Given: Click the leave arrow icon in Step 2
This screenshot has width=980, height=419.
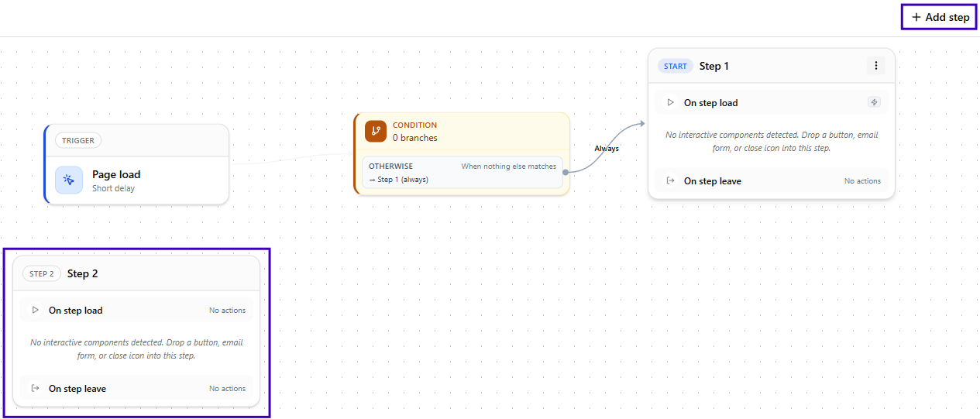Looking at the screenshot, I should pos(36,388).
